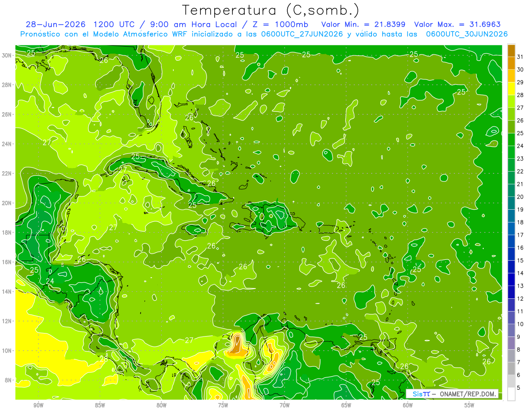The height and width of the screenshot is (411, 532).
Task: Click the 12N latitude axis label
Action: (x=7, y=321)
